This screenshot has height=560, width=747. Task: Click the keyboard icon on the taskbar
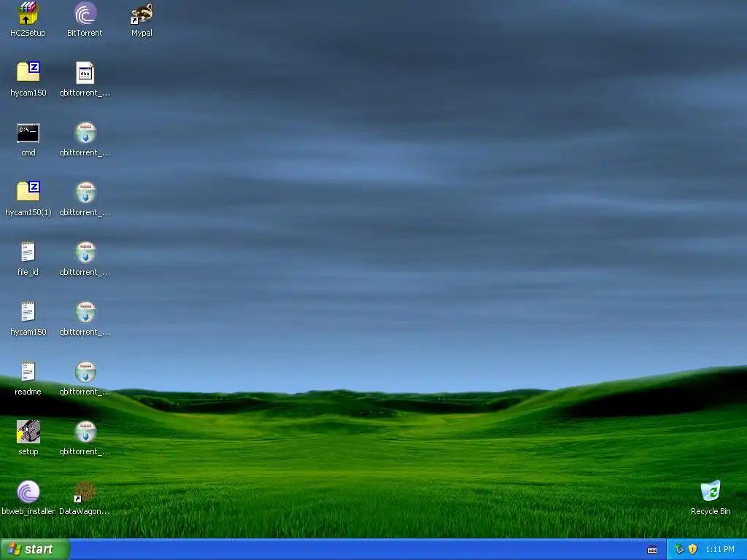tap(652, 550)
